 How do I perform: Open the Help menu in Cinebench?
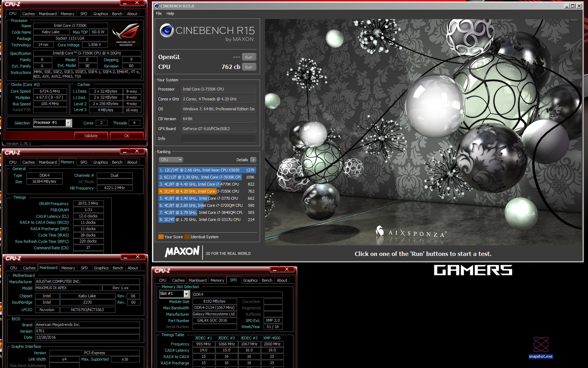pos(170,13)
